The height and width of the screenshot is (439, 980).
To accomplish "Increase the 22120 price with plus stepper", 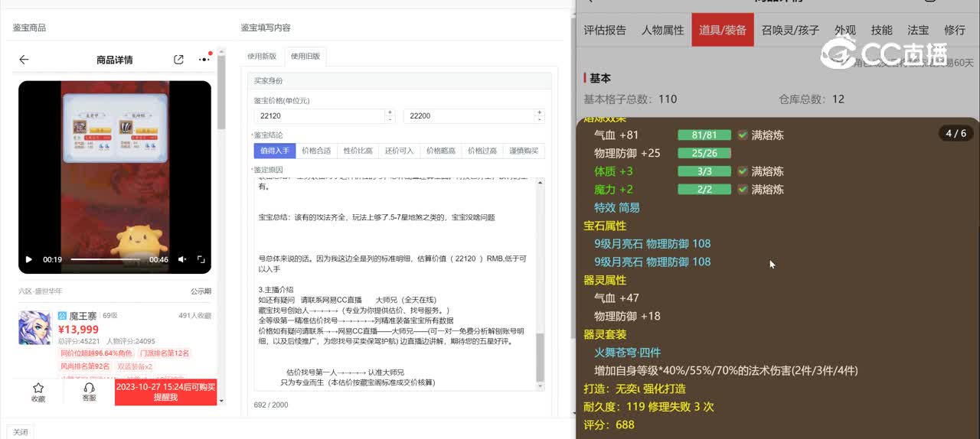I will [x=390, y=112].
